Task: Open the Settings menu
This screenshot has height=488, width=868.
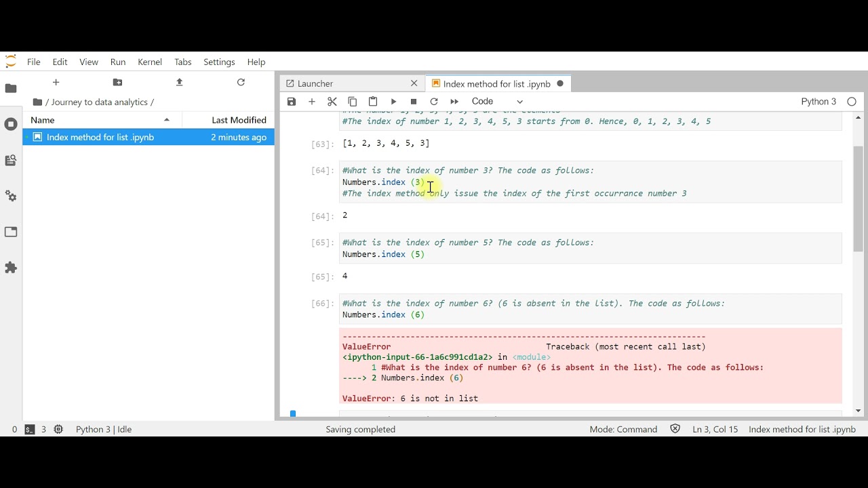Action: pos(219,62)
